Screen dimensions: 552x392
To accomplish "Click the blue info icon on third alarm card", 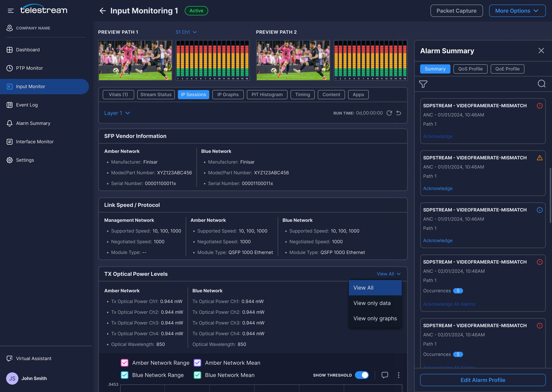I will (540, 210).
